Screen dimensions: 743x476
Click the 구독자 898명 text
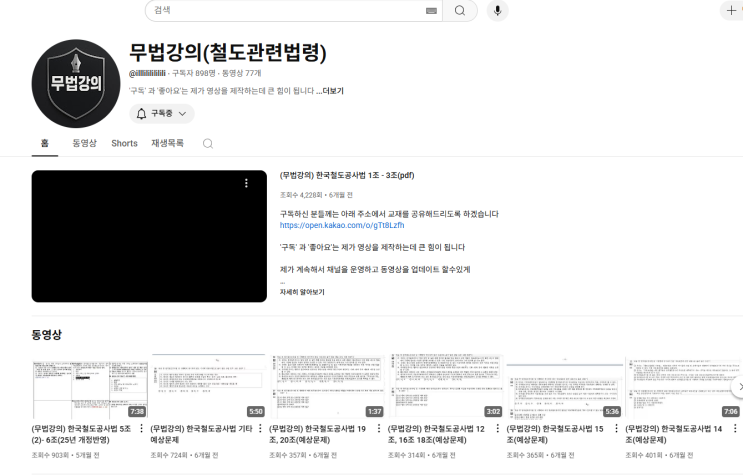194,73
